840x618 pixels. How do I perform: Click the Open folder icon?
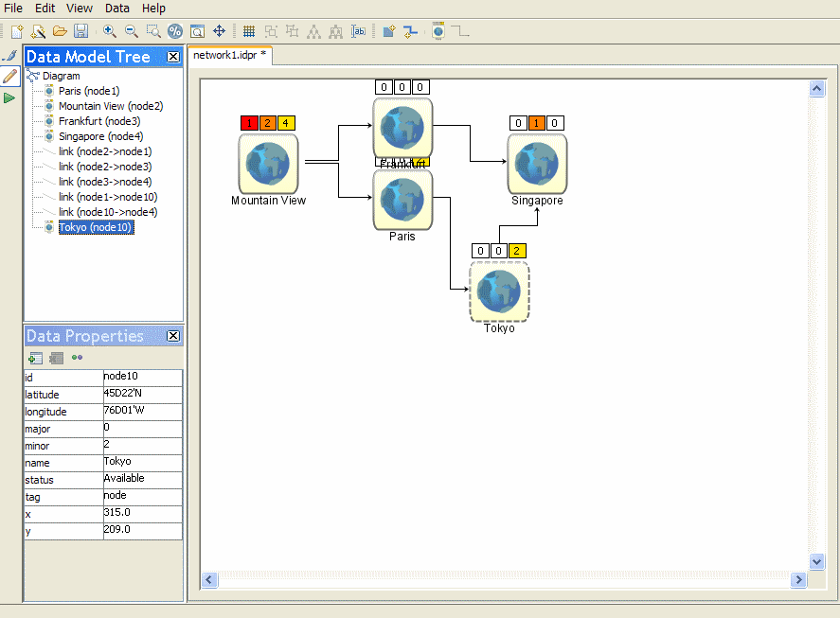[x=60, y=31]
